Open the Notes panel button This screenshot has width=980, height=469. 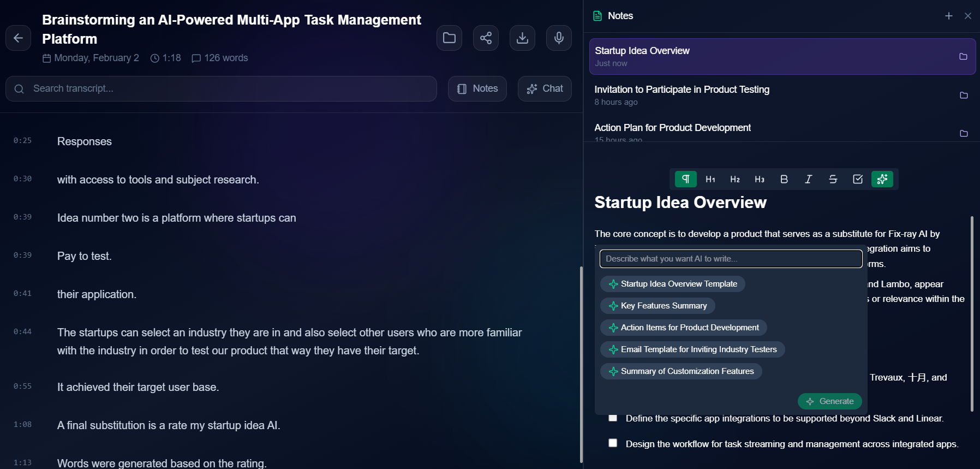tap(477, 88)
